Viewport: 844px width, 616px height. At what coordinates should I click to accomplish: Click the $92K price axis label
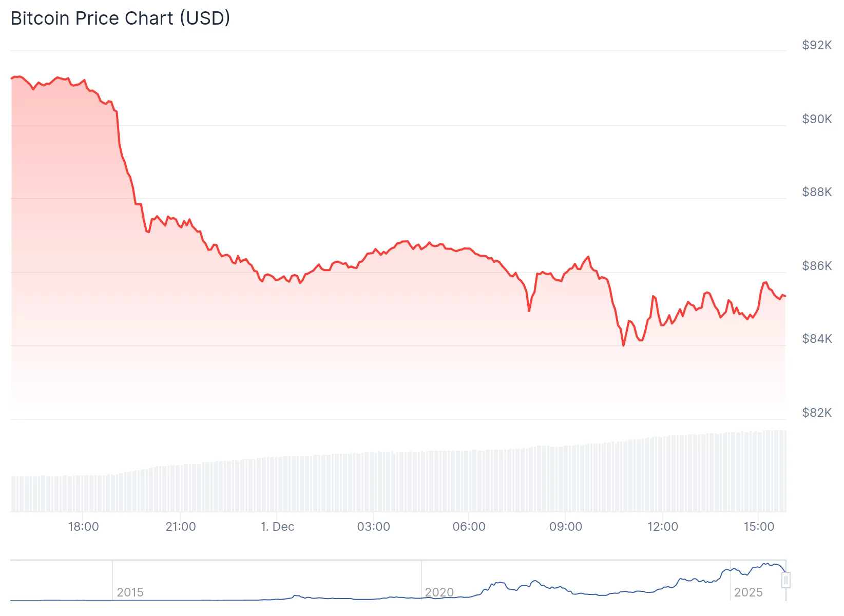817,45
